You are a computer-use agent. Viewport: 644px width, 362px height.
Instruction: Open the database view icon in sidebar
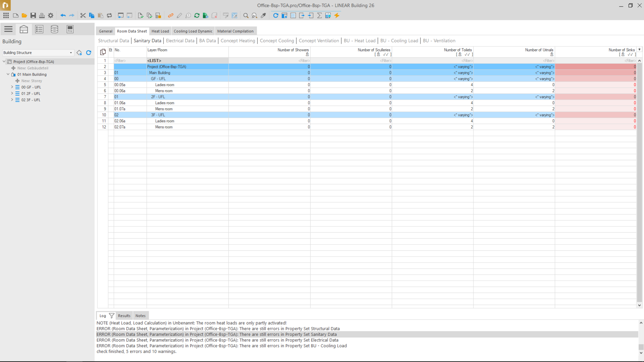[54, 29]
